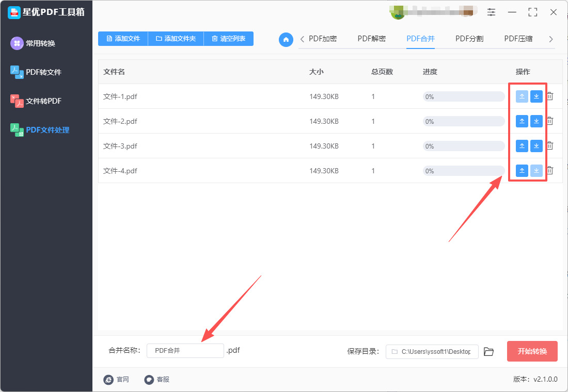Switch to the PDF加密 tab
Screen dimensions: 568x392
click(323, 39)
